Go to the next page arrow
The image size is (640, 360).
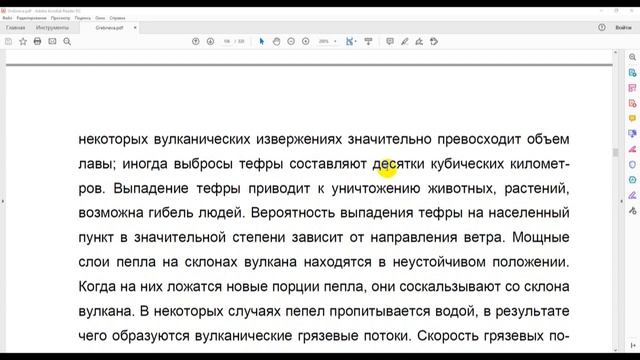click(210, 41)
